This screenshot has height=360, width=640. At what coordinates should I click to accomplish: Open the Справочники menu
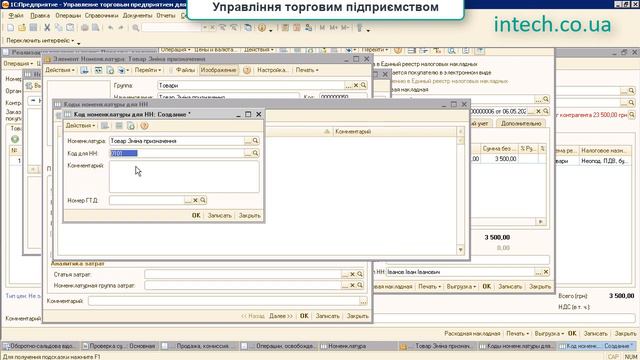point(102,16)
